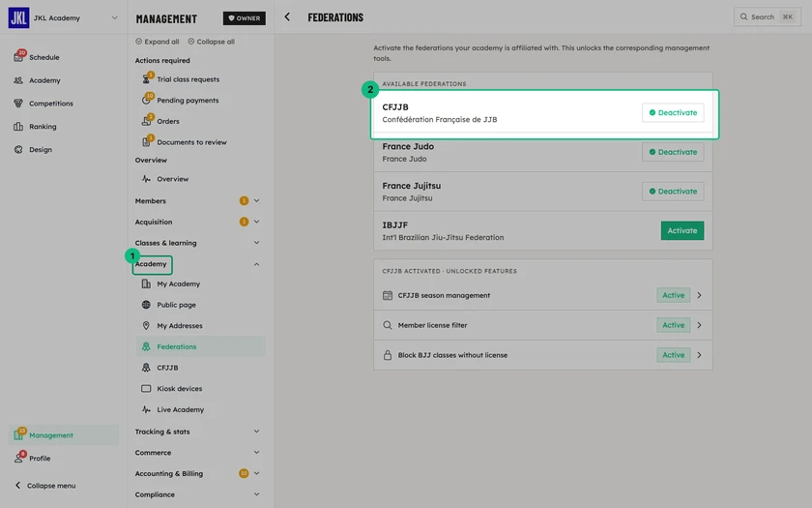Click the Design palette icon
The width and height of the screenshot is (812, 508).
[18, 149]
